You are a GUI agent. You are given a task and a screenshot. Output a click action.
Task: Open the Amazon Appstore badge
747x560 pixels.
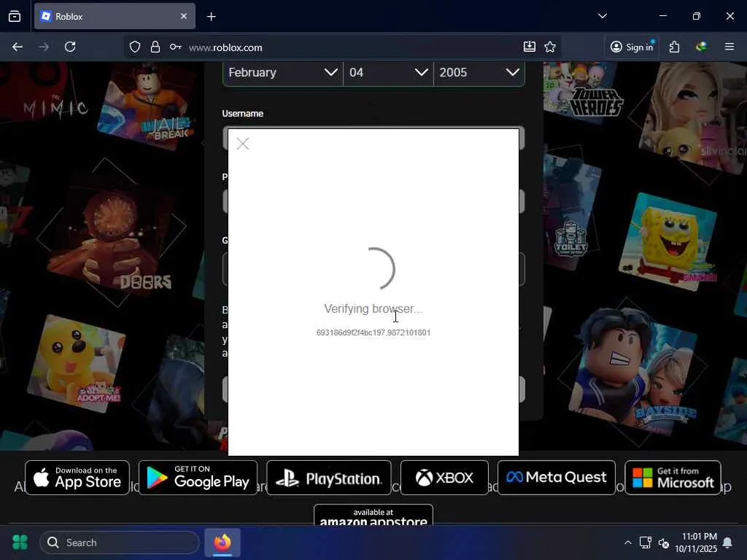373,516
